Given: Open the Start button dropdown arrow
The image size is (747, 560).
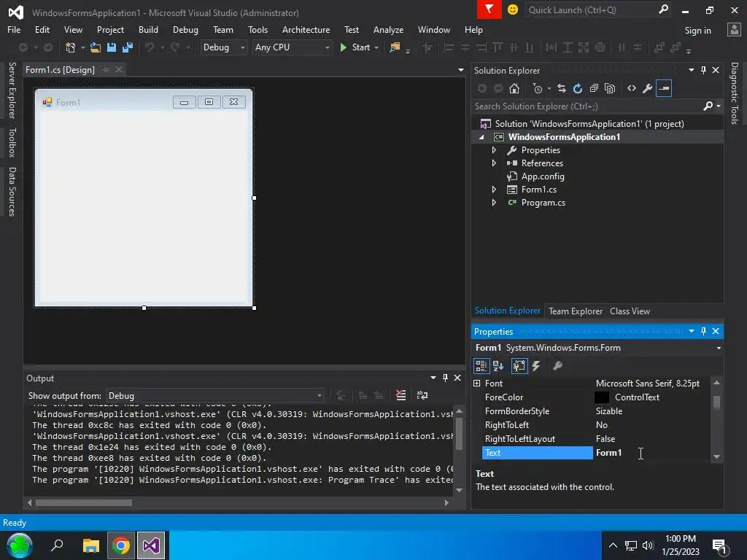Looking at the screenshot, I should coord(376,47).
